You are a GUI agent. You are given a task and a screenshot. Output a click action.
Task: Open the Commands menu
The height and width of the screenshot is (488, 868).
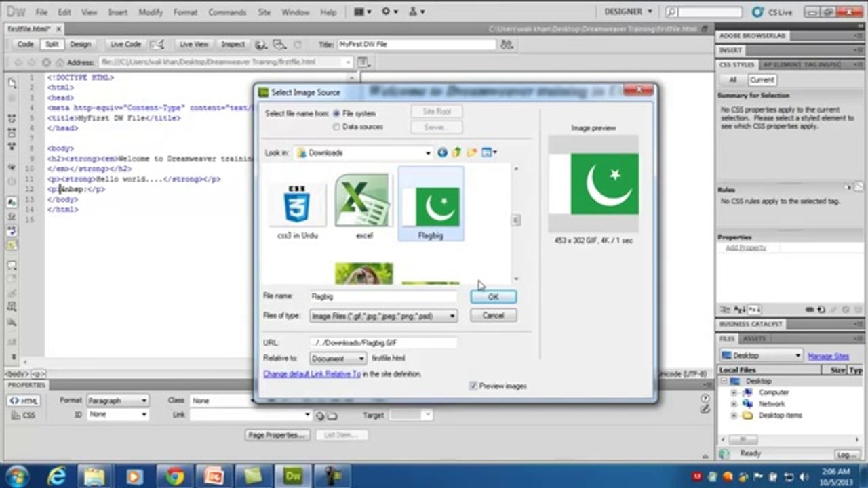pos(228,12)
